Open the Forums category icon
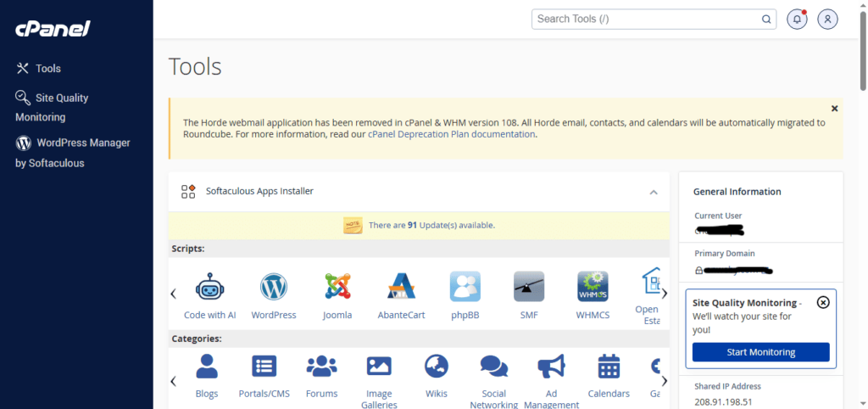The height and width of the screenshot is (409, 868). (321, 367)
